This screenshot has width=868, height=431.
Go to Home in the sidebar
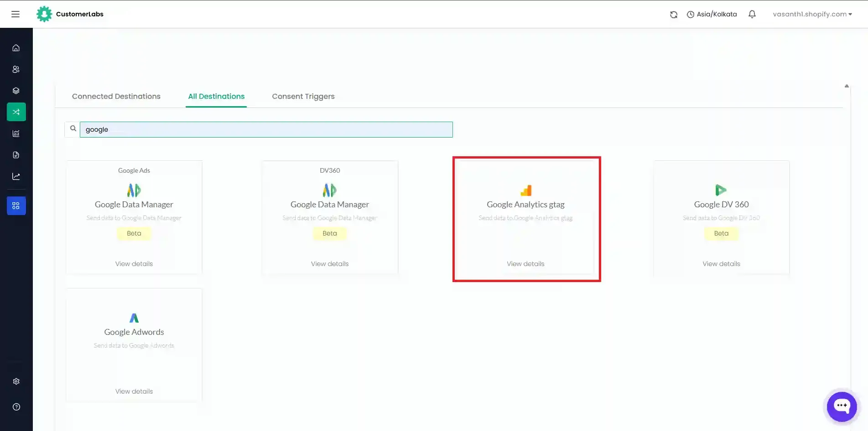(x=16, y=48)
